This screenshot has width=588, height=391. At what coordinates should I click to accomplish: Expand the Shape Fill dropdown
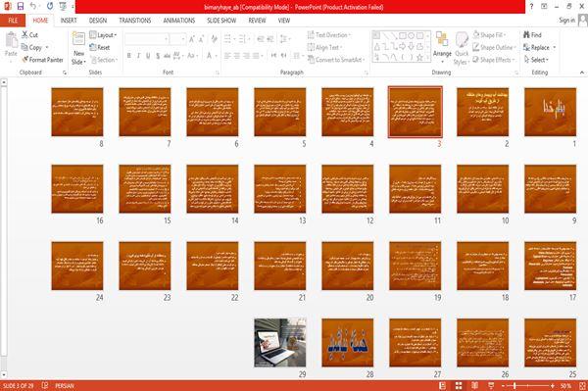(490, 35)
